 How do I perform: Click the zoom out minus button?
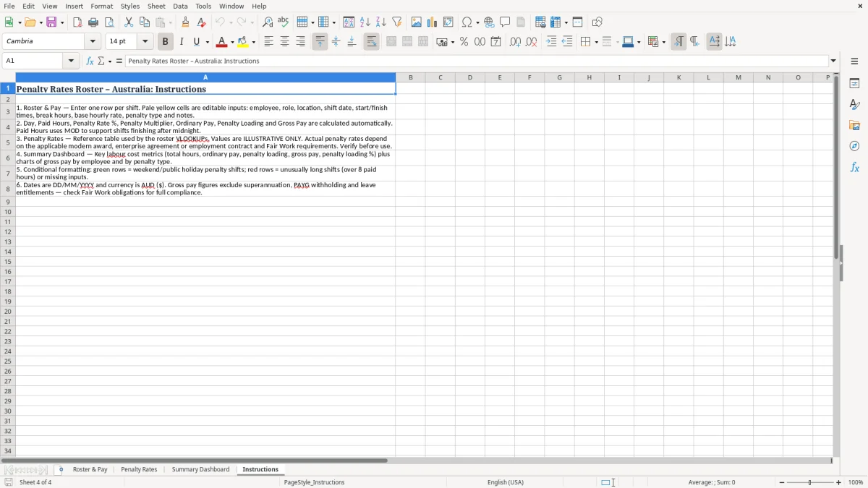click(782, 482)
